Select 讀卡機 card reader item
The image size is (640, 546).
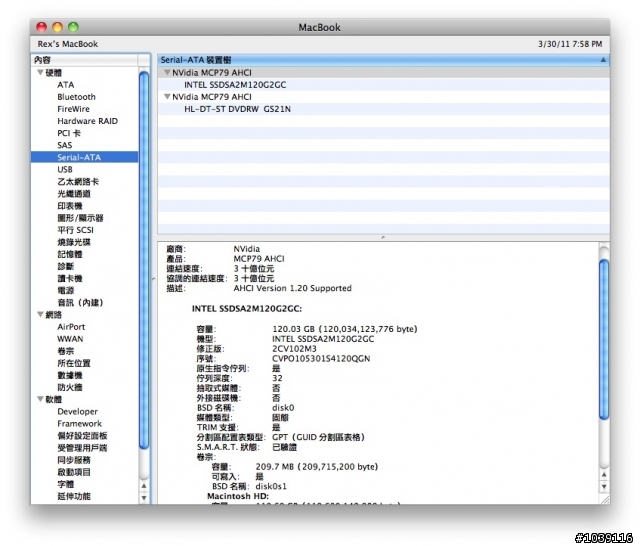pyautogui.click(x=70, y=278)
